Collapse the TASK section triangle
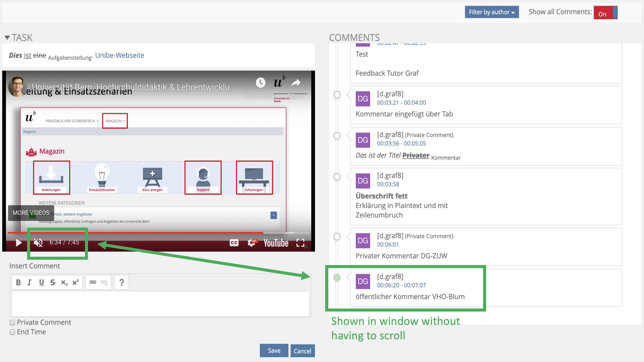Viewport: 644px width, 362px height. pyautogui.click(x=7, y=38)
